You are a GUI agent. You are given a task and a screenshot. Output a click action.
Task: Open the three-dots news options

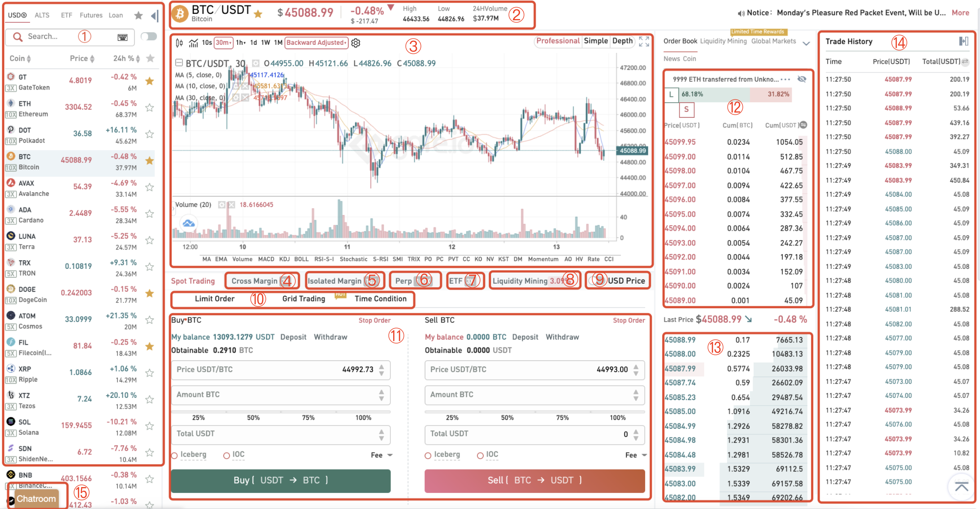click(x=785, y=79)
